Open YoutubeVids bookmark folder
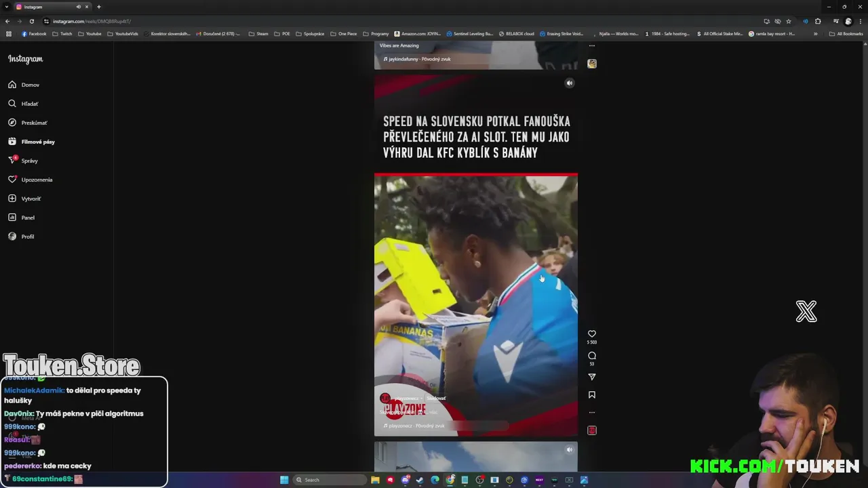Viewport: 868px width, 488px height. (123, 34)
